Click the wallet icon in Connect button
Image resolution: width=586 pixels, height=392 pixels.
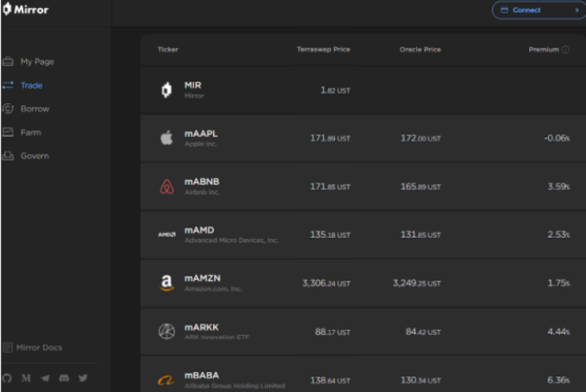point(504,10)
